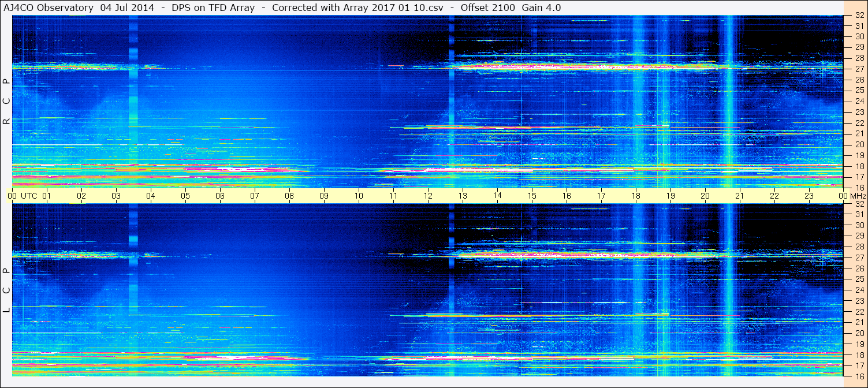Click the 23 UTC time axis marker
Screen dimensions: 868x388
pos(809,196)
